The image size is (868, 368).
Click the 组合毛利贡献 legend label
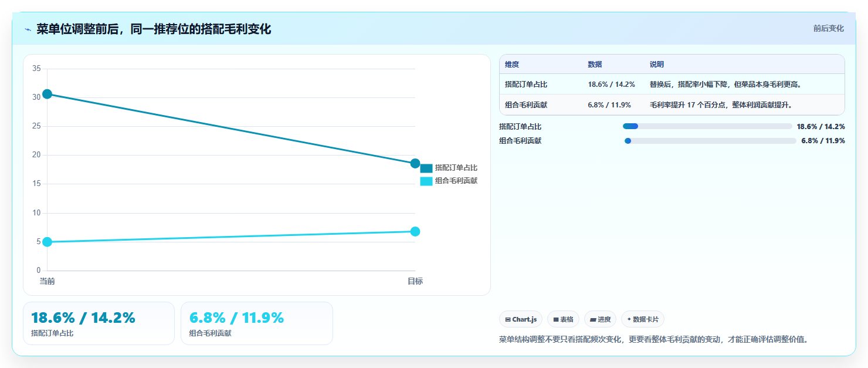pyautogui.click(x=456, y=181)
